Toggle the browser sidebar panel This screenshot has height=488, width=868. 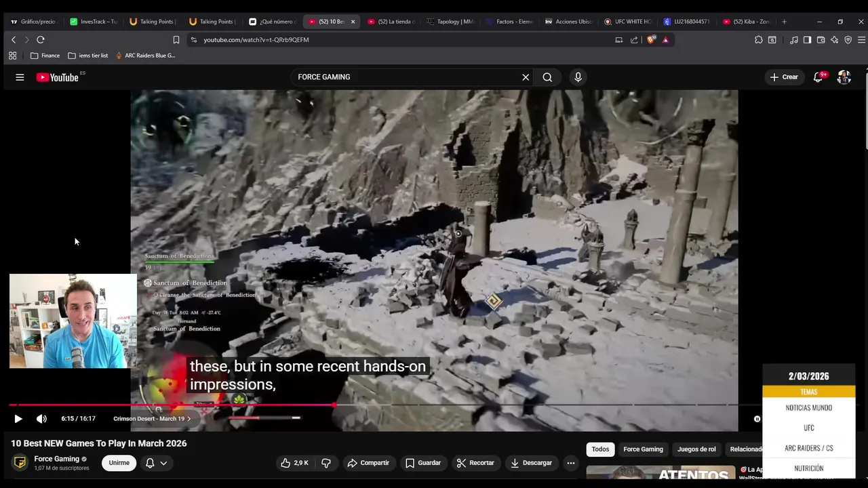point(807,40)
